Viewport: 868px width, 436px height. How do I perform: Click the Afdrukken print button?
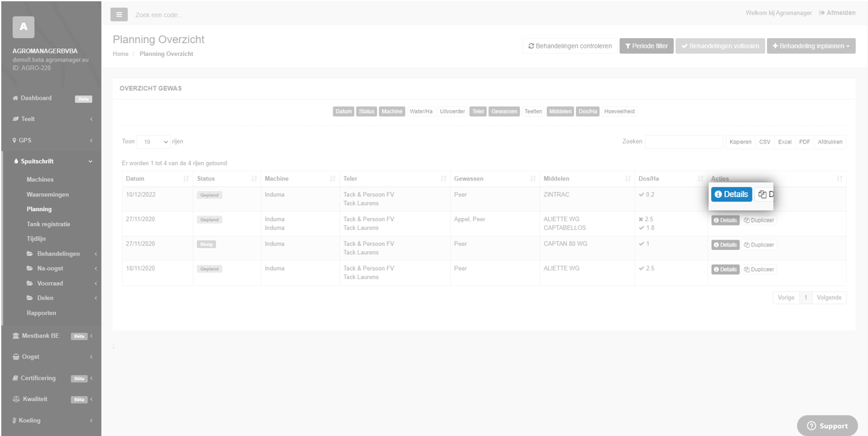pos(830,142)
